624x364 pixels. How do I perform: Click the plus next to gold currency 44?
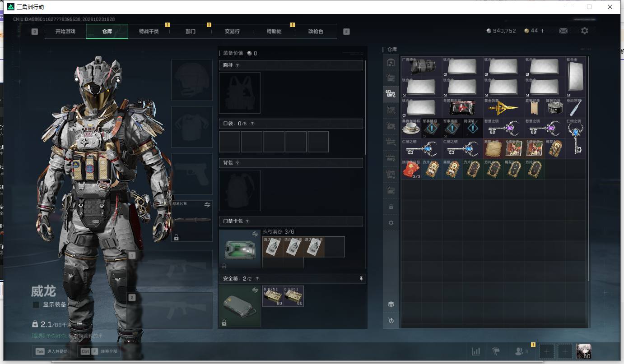click(x=543, y=31)
